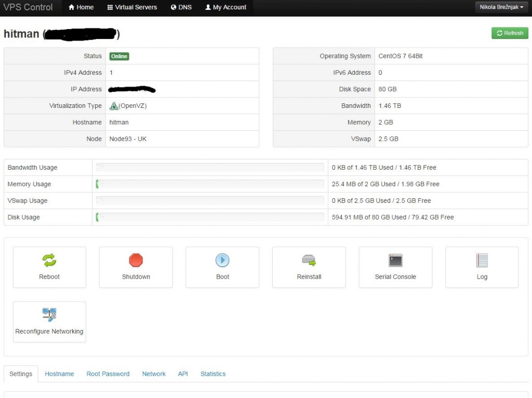Switch to the Statistics tab

click(212, 374)
